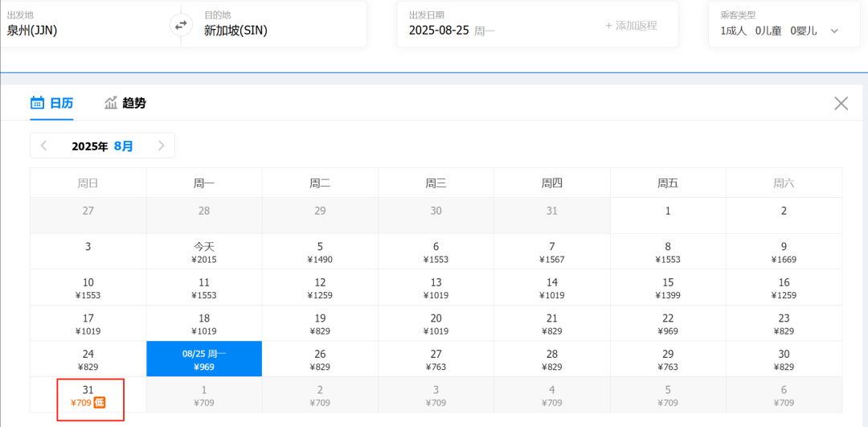Go to next month arrow
868x427 pixels.
click(161, 146)
